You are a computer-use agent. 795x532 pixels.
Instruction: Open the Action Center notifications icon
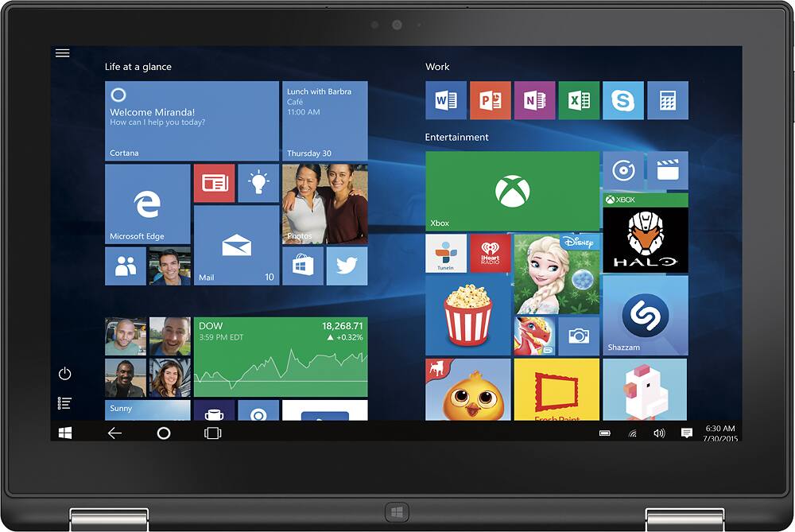686,433
